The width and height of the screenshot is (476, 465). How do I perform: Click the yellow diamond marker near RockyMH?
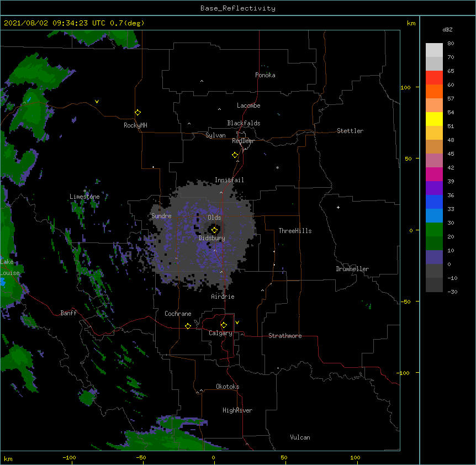tap(137, 113)
